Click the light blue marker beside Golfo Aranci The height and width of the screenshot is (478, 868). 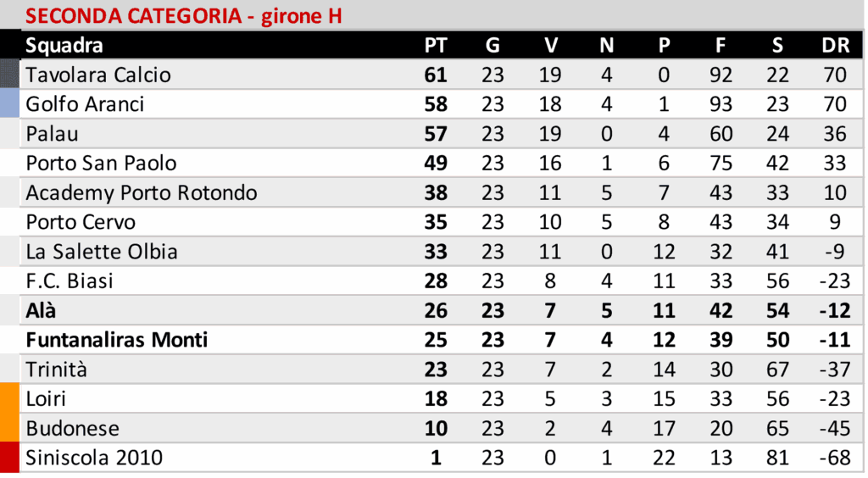pos(9,104)
